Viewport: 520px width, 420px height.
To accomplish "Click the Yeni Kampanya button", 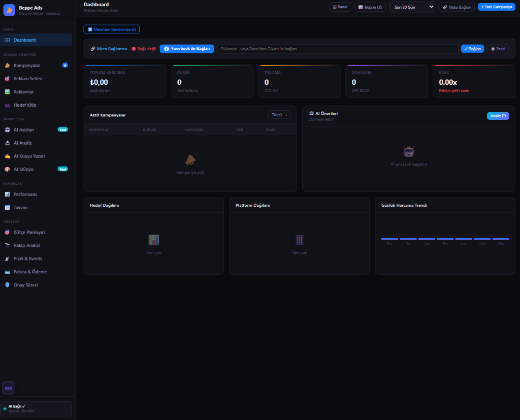I will click(x=496, y=7).
